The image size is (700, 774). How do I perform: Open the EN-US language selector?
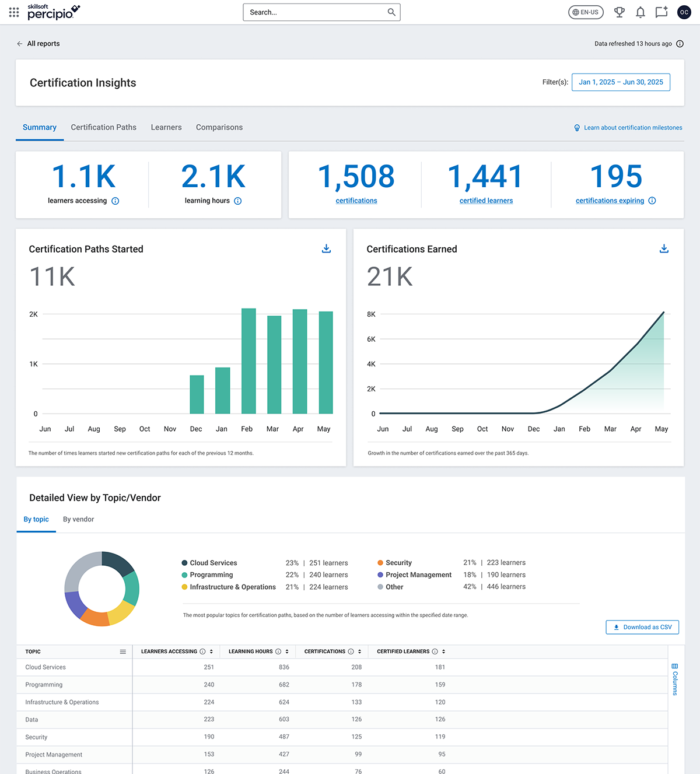tap(586, 12)
